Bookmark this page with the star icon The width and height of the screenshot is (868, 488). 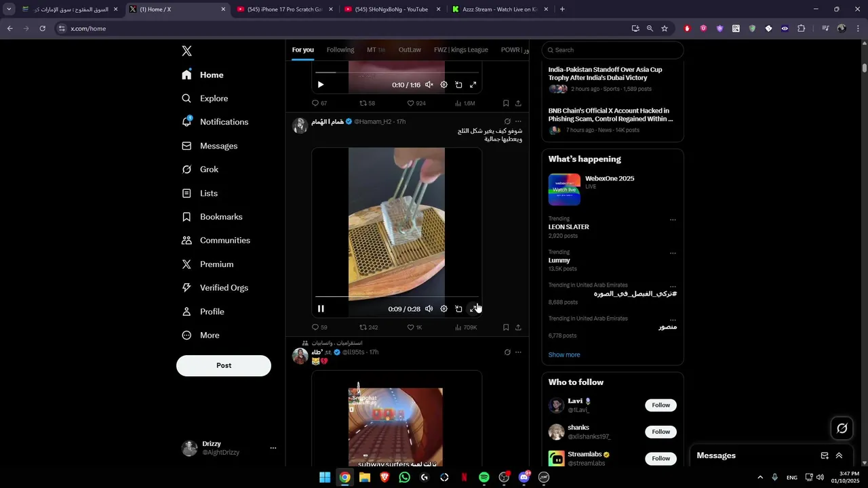(x=665, y=28)
